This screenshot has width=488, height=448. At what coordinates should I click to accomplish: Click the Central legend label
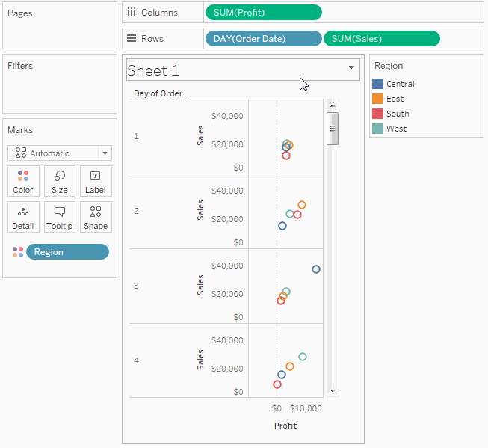(x=401, y=84)
